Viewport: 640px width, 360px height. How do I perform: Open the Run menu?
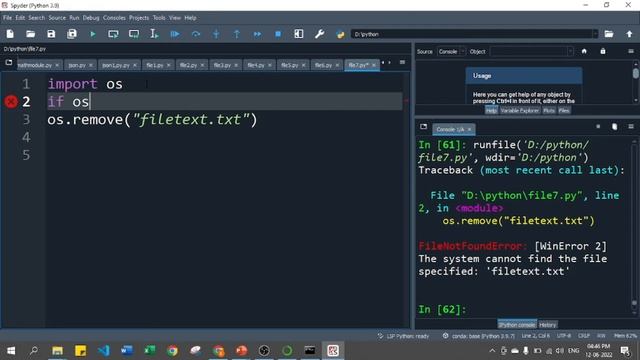[x=74, y=18]
